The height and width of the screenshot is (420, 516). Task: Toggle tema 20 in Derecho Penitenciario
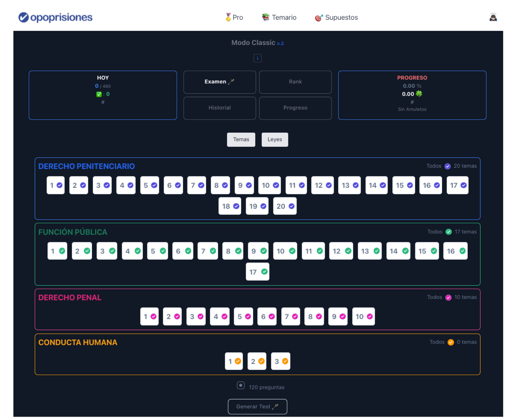(285, 206)
